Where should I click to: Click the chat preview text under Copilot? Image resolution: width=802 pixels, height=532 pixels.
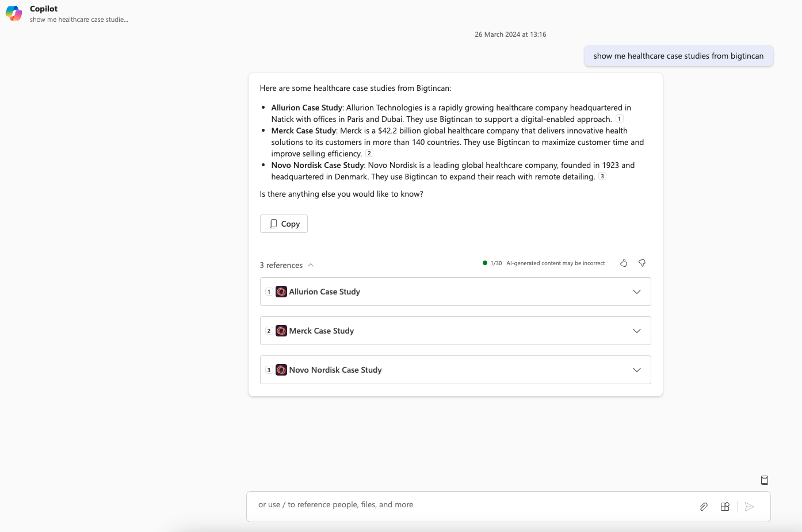click(x=79, y=20)
